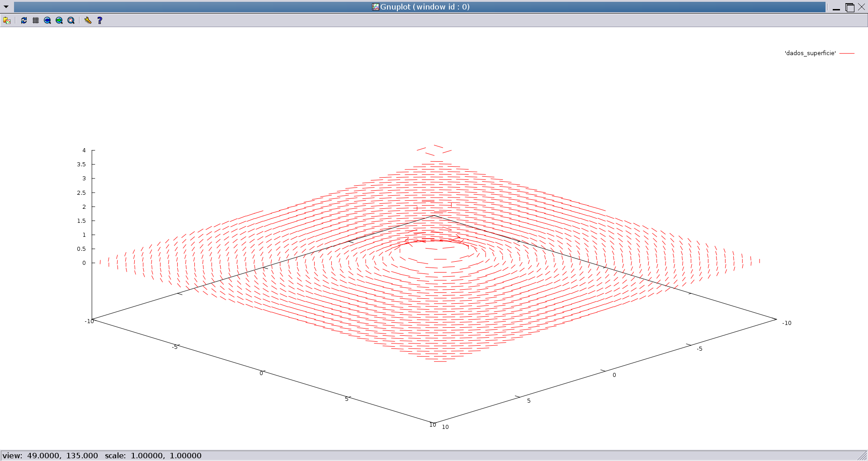The image size is (868, 461).
Task: Close the Gnuplot window
Action: pyautogui.click(x=862, y=7)
